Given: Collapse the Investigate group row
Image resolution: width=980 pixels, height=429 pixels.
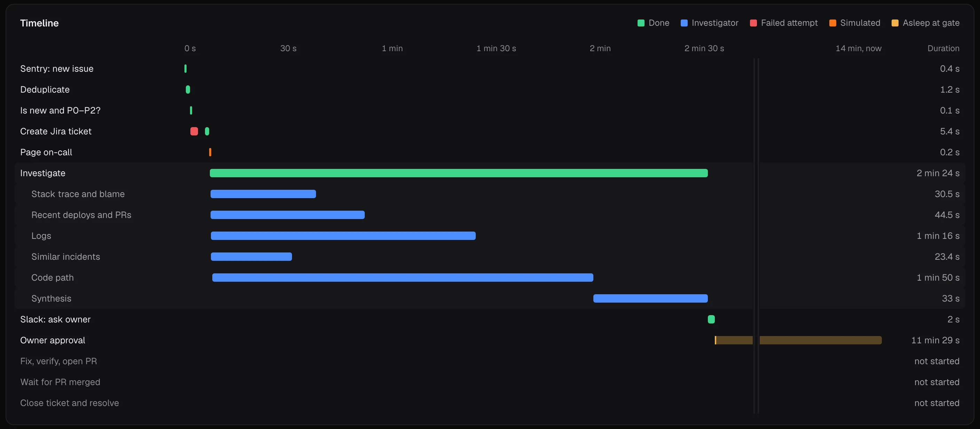Looking at the screenshot, I should pyautogui.click(x=490, y=173).
